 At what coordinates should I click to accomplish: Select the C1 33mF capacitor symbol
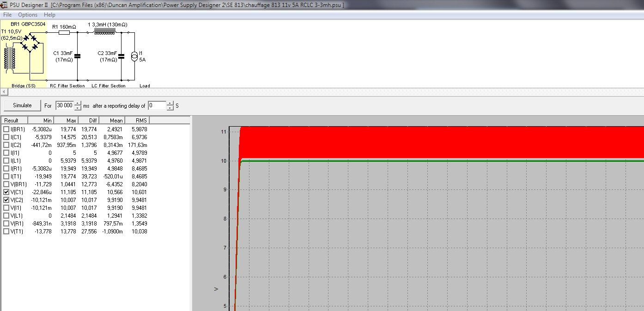point(77,56)
